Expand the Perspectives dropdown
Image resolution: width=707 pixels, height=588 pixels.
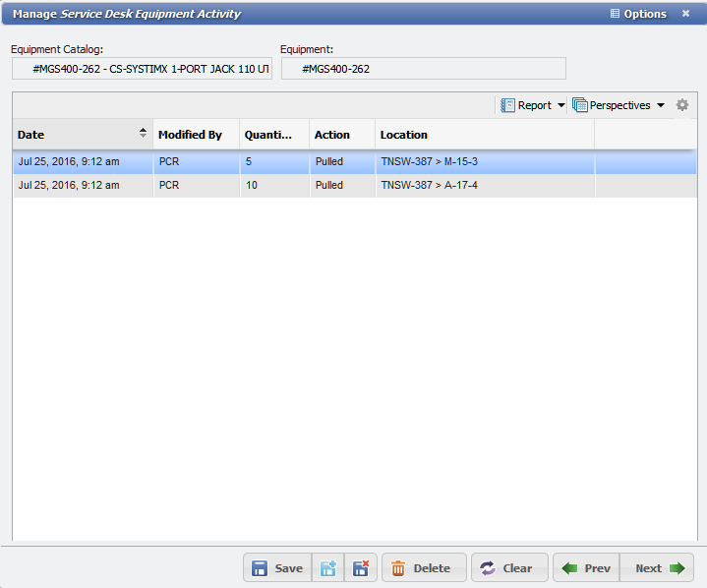[619, 105]
